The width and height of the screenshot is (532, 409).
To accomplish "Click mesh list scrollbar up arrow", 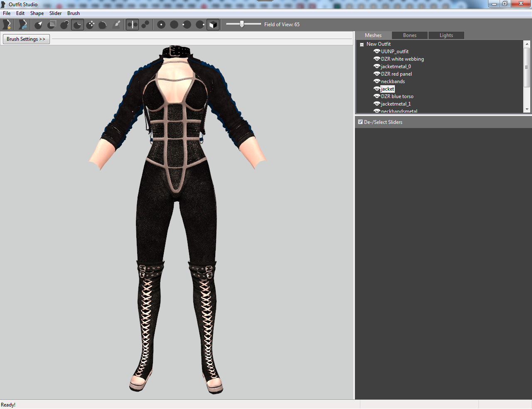I will (527, 44).
